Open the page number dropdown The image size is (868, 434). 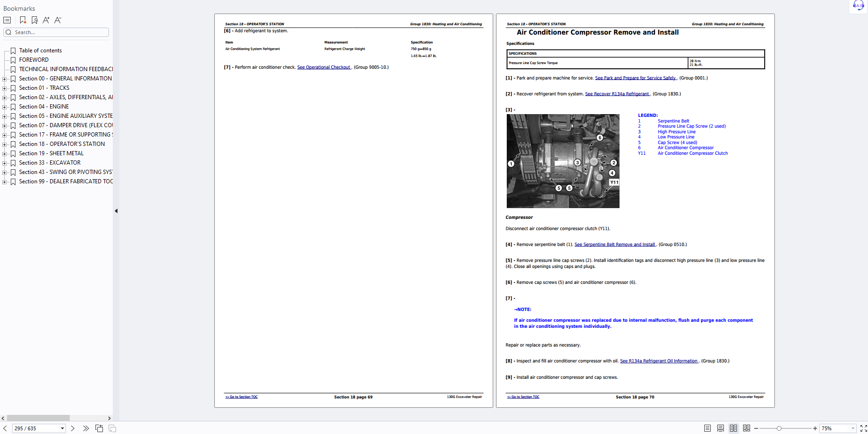click(x=62, y=428)
